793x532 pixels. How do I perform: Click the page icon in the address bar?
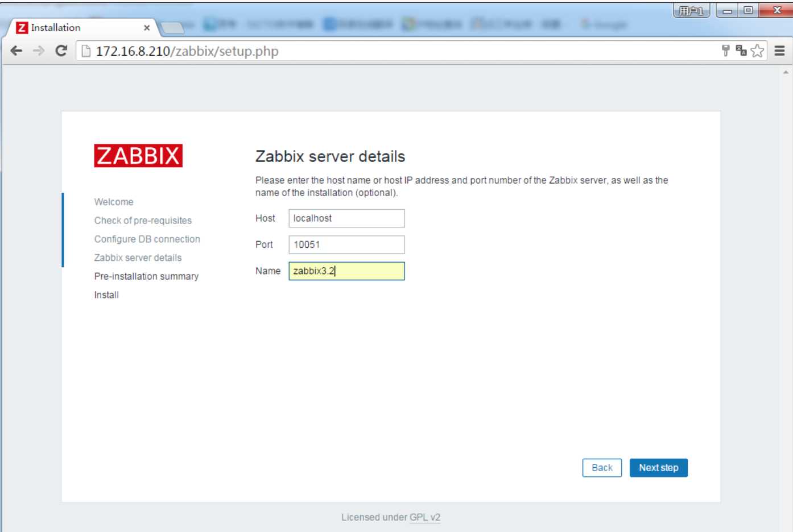(x=86, y=51)
